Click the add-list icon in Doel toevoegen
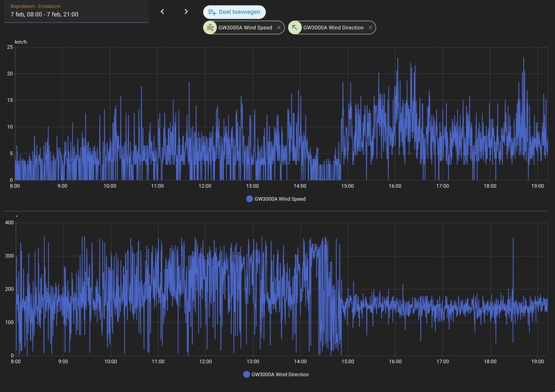555x392 pixels. pyautogui.click(x=212, y=12)
